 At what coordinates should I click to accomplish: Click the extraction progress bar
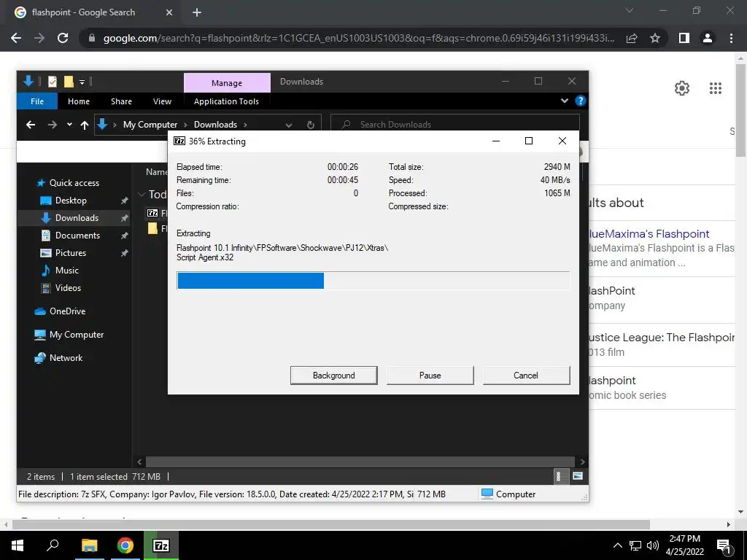coord(373,281)
